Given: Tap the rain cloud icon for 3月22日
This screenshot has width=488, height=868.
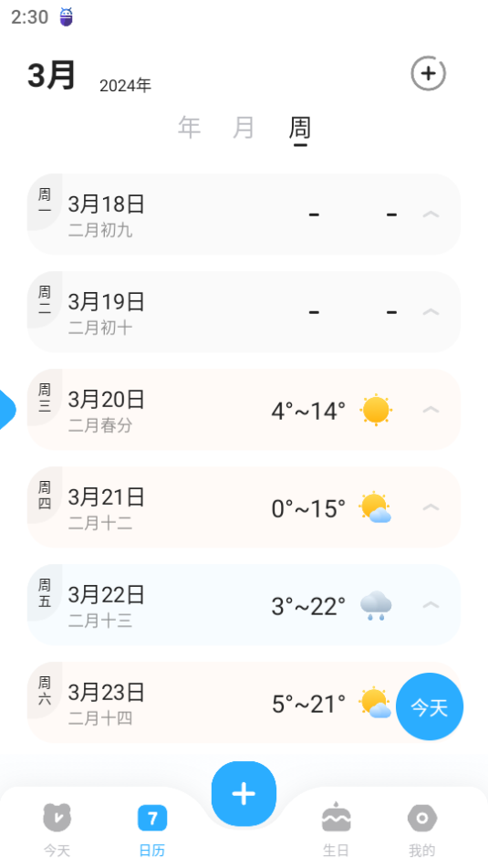Looking at the screenshot, I should [x=376, y=606].
